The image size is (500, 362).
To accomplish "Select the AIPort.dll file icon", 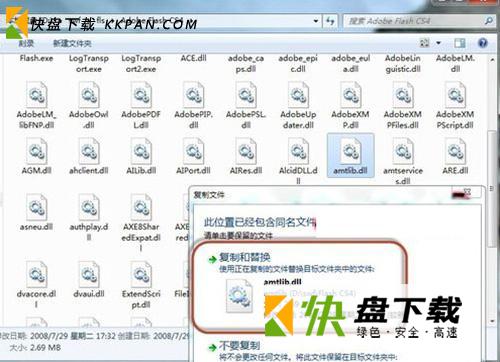I will tap(194, 151).
